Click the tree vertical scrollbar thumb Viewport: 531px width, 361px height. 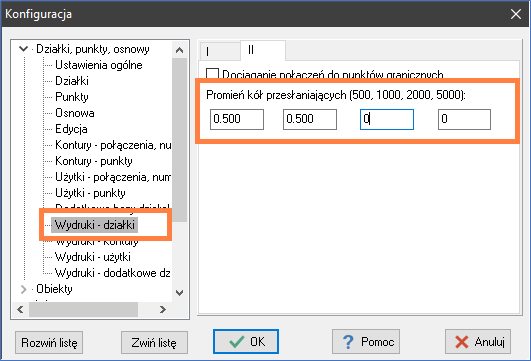[179, 140]
